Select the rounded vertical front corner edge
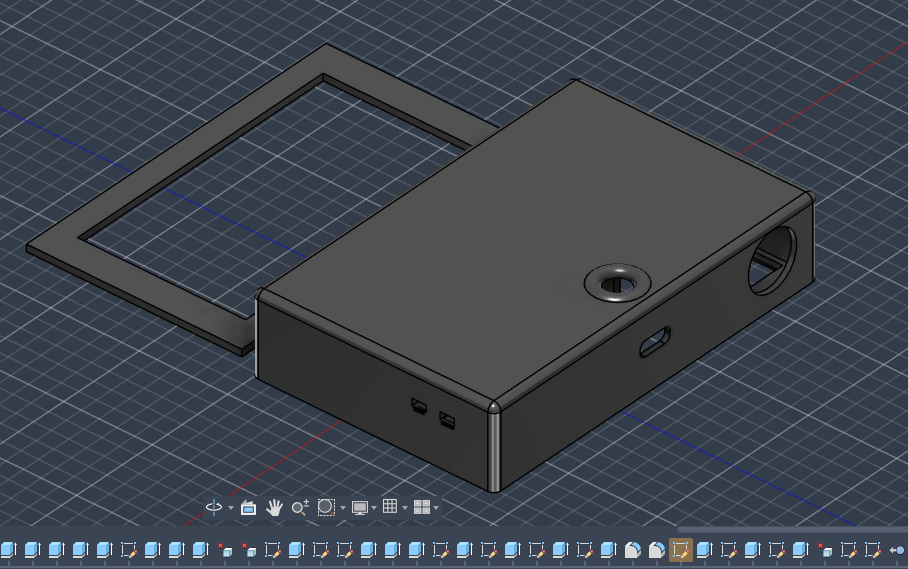The height and width of the screenshot is (569, 908). point(494,449)
